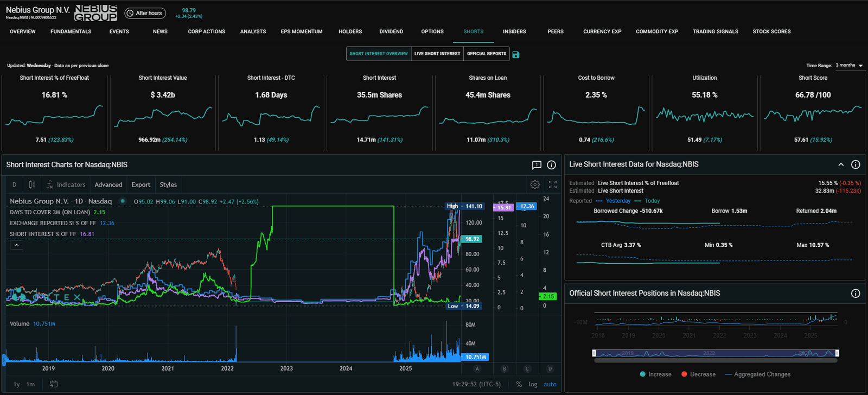Open the candlestick chart type selector
Image resolution: width=868 pixels, height=395 pixels.
click(x=32, y=184)
